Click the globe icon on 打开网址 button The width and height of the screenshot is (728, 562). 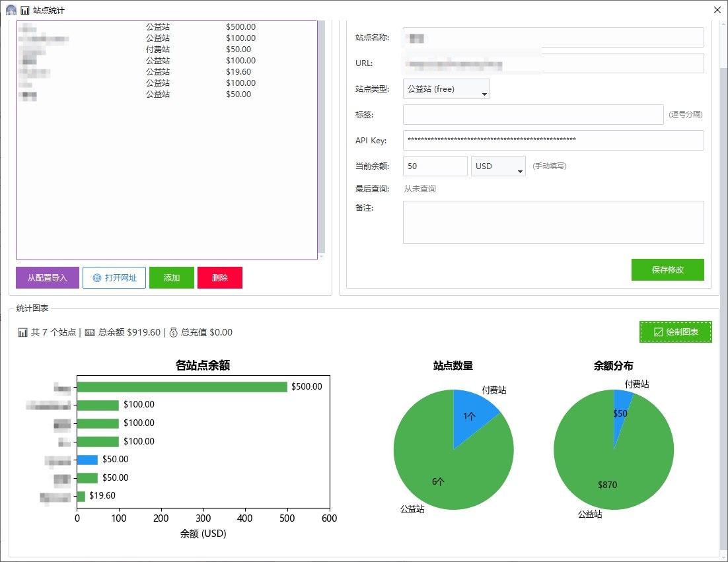(x=97, y=278)
